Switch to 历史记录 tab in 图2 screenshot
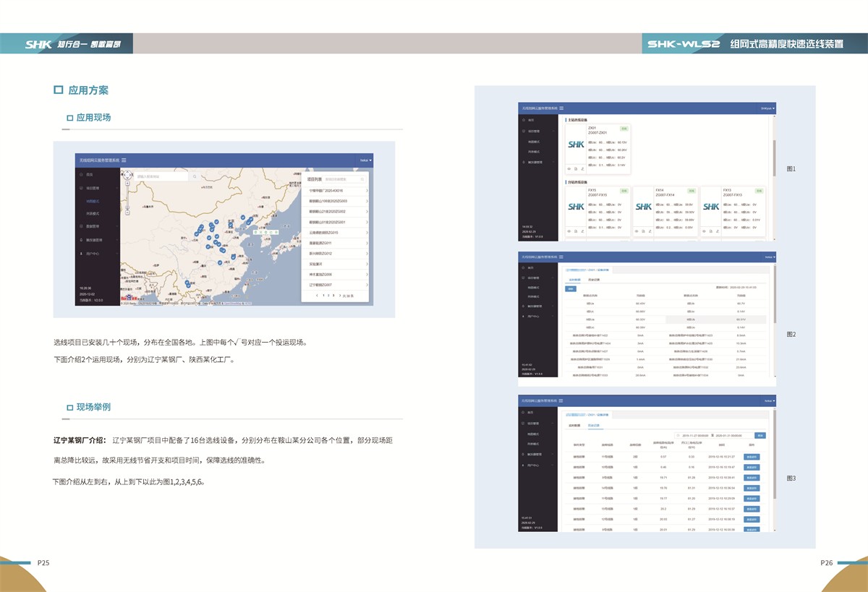 click(x=594, y=280)
